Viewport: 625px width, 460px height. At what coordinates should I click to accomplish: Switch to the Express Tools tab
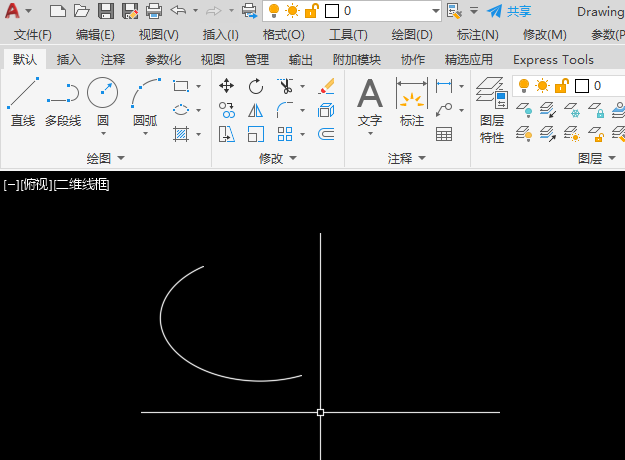553,60
